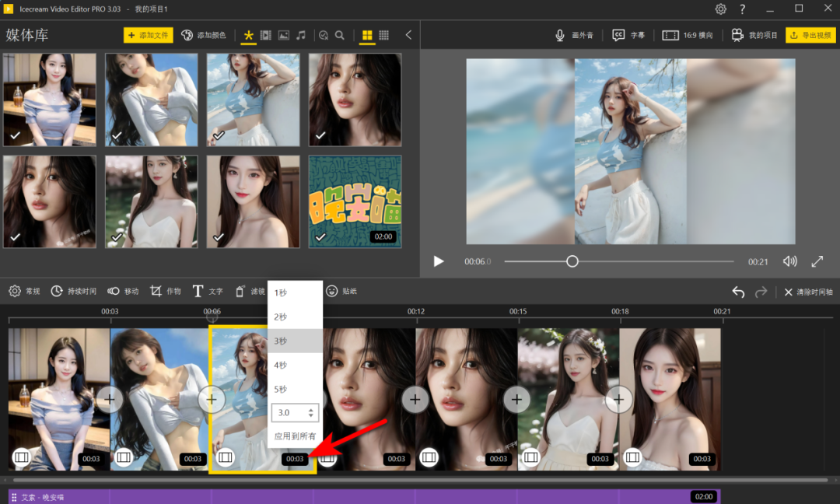Redo the timeline action

(761, 292)
